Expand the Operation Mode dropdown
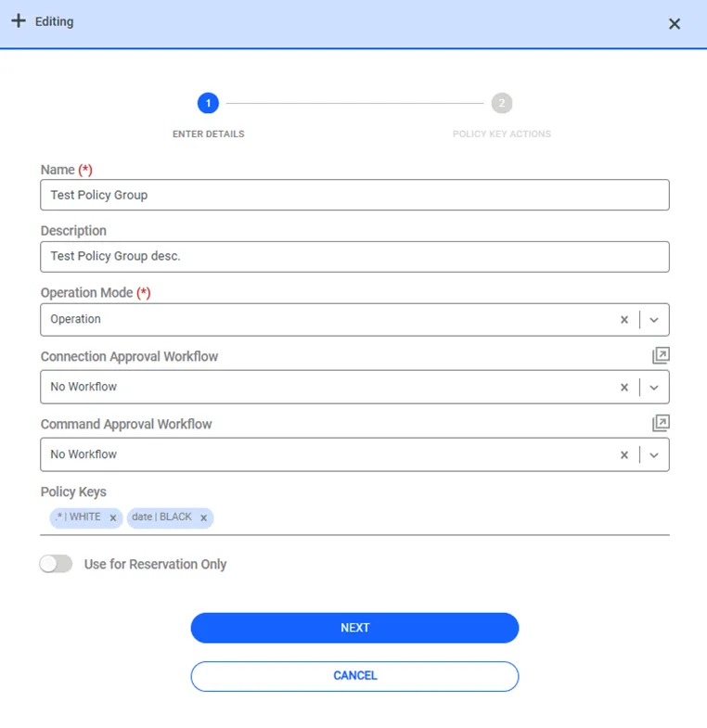This screenshot has width=707, height=728. (654, 319)
